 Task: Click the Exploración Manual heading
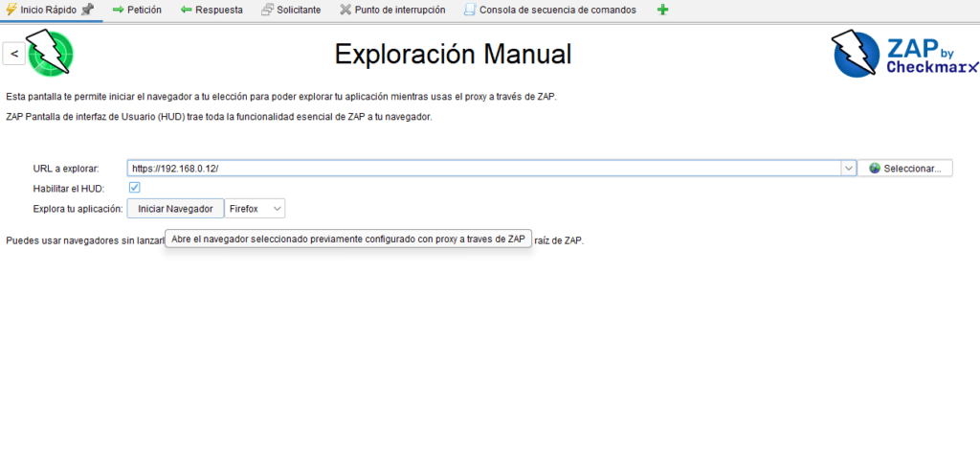pos(453,55)
